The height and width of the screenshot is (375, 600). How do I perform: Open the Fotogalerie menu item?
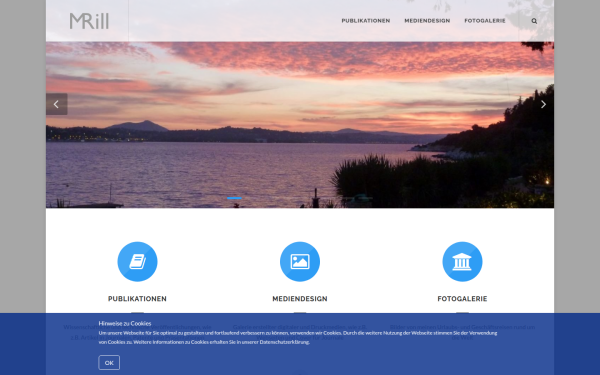pyautogui.click(x=485, y=21)
